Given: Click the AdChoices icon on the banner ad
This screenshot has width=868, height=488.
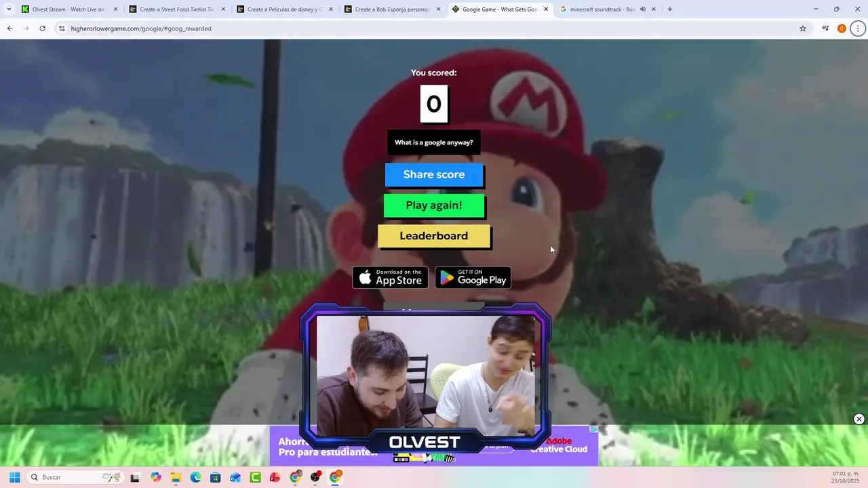Looking at the screenshot, I should [x=593, y=429].
